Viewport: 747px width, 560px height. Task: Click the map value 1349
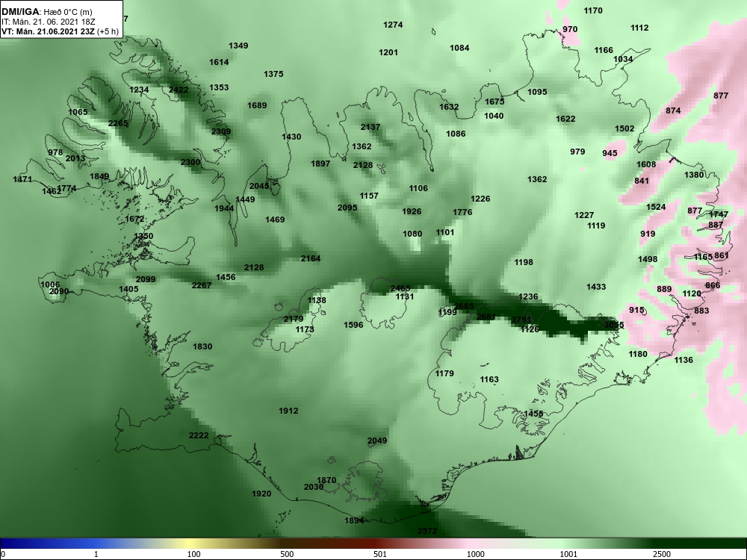click(x=238, y=46)
